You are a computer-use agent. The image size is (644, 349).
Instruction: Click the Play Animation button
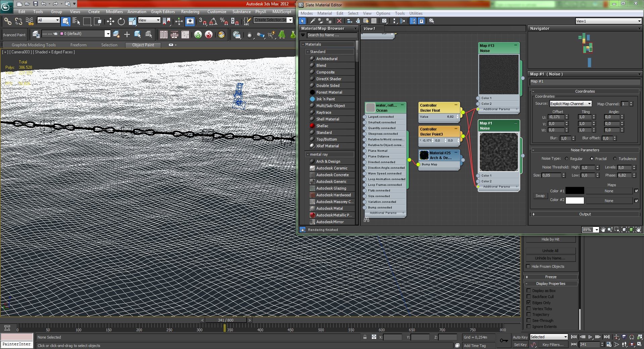[590, 337]
